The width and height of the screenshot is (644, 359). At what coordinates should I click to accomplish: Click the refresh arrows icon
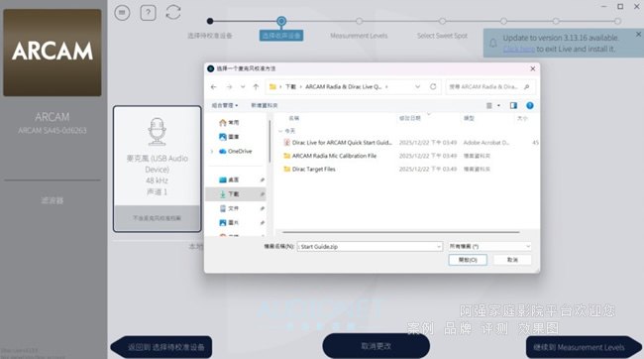coord(173,12)
